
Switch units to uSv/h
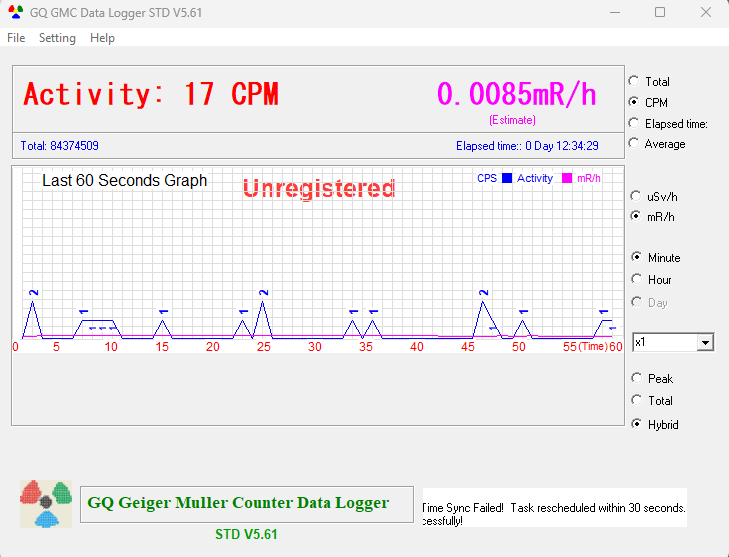click(636, 196)
